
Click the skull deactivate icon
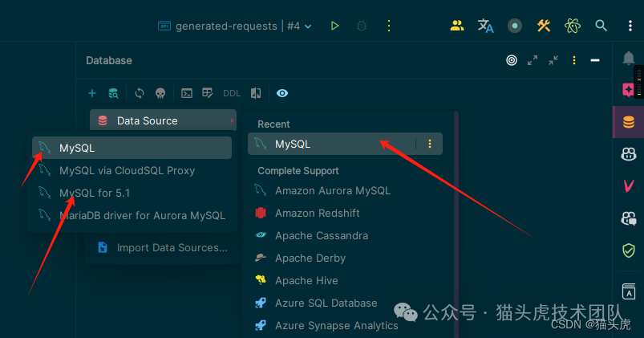click(160, 93)
